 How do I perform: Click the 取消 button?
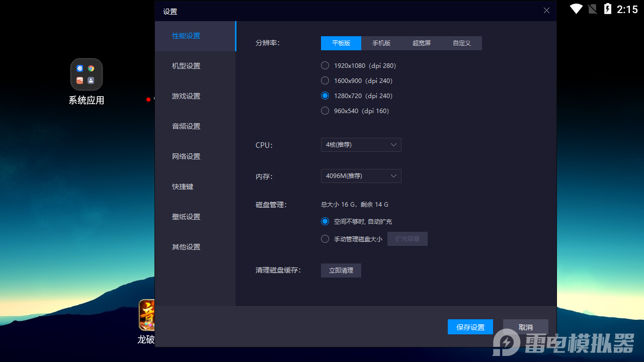point(526,327)
